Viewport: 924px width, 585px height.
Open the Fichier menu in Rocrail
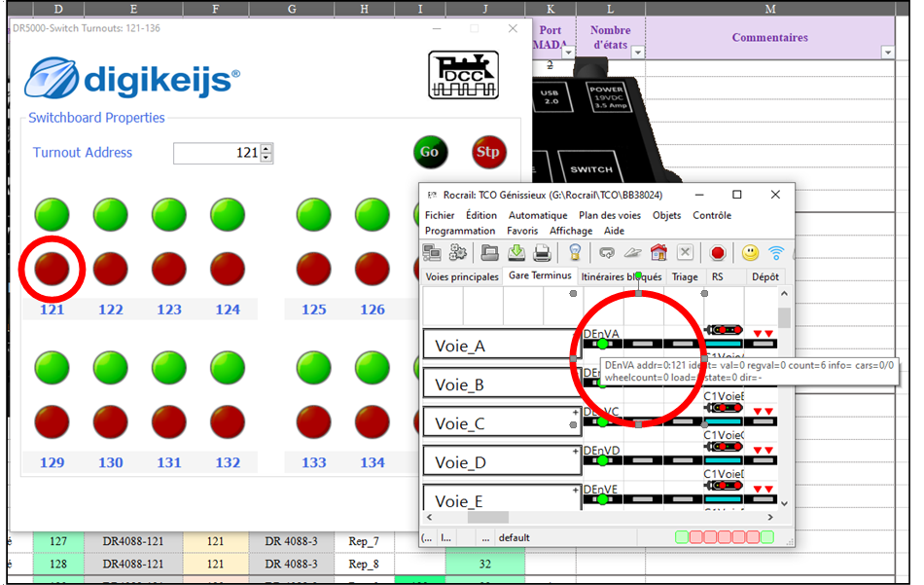pyautogui.click(x=440, y=215)
